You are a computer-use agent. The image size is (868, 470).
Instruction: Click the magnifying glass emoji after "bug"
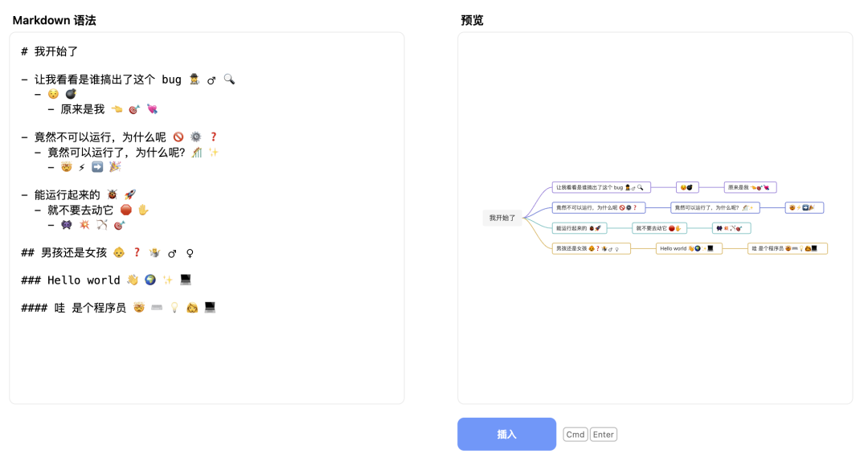pyautogui.click(x=228, y=80)
